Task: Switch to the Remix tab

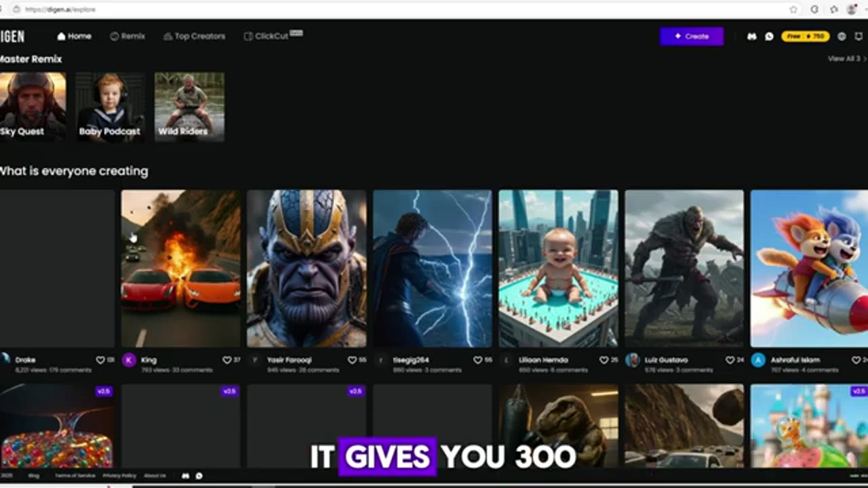Action: point(127,36)
